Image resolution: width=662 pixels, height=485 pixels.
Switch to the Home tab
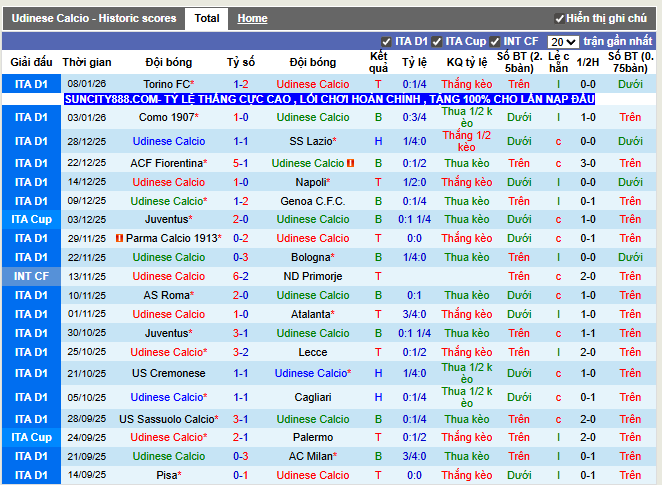252,19
